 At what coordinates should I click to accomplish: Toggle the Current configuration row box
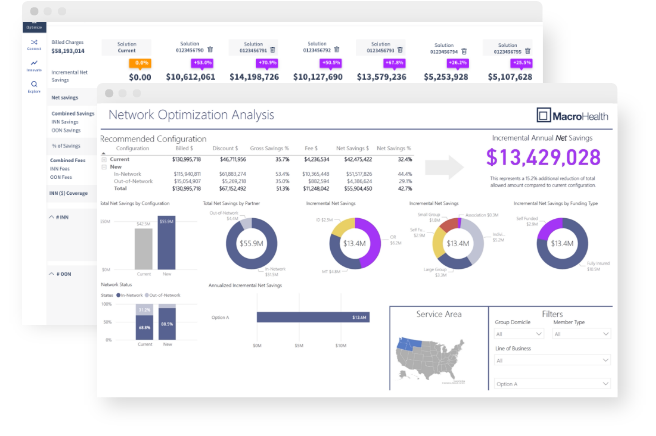click(104, 159)
